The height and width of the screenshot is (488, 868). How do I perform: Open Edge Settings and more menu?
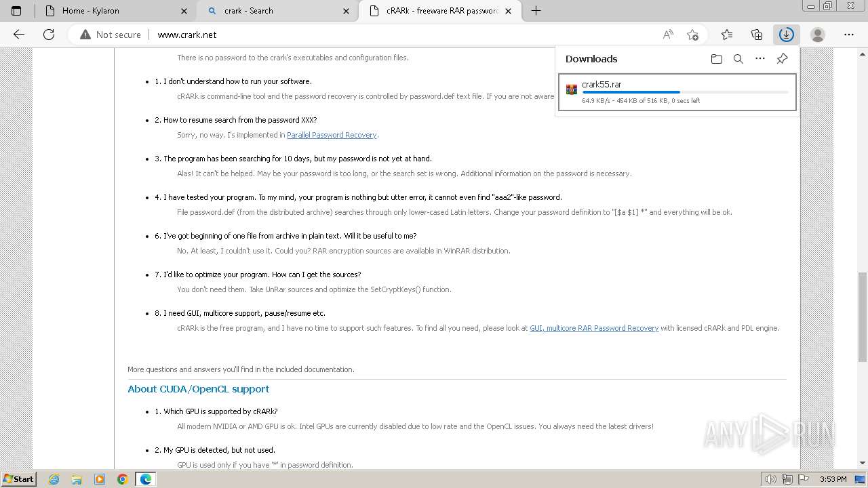(x=849, y=35)
